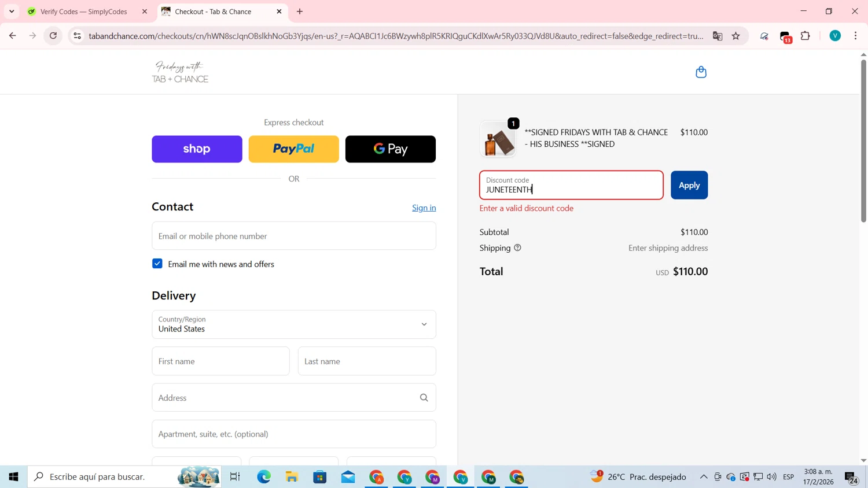Image resolution: width=868 pixels, height=488 pixels.
Task: Click the Last name field
Action: (367, 361)
